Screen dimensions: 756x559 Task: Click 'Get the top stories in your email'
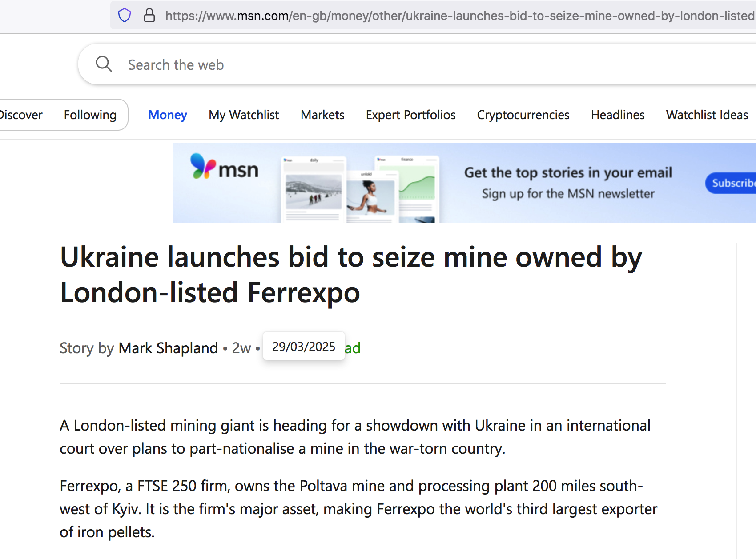(x=568, y=172)
